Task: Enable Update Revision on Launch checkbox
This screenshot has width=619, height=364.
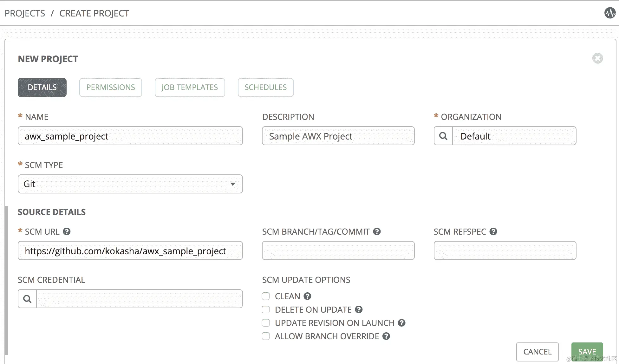Action: click(266, 323)
